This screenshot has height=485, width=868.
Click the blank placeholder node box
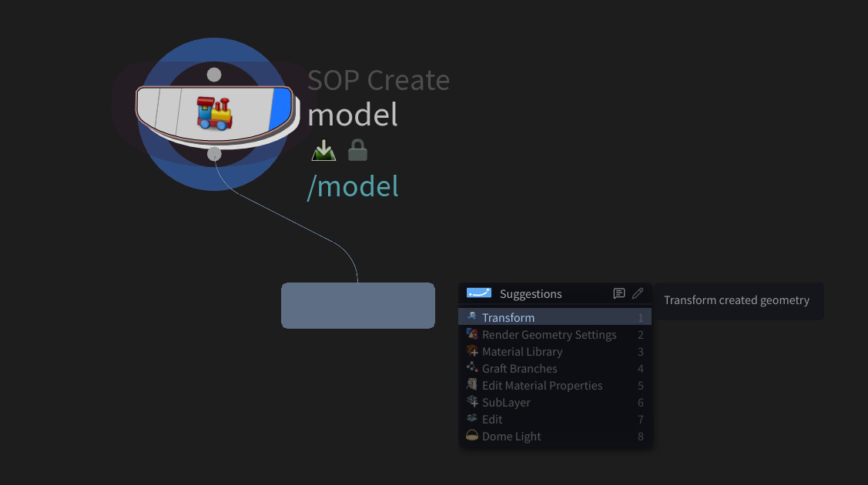pos(358,306)
